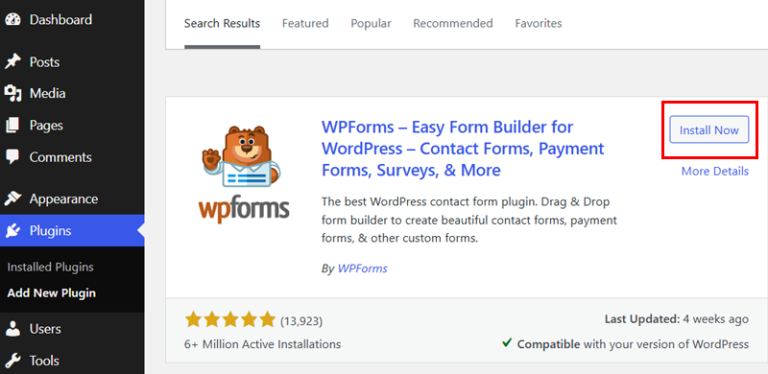The width and height of the screenshot is (768, 374).
Task: Select the Search Results tab
Action: (222, 23)
